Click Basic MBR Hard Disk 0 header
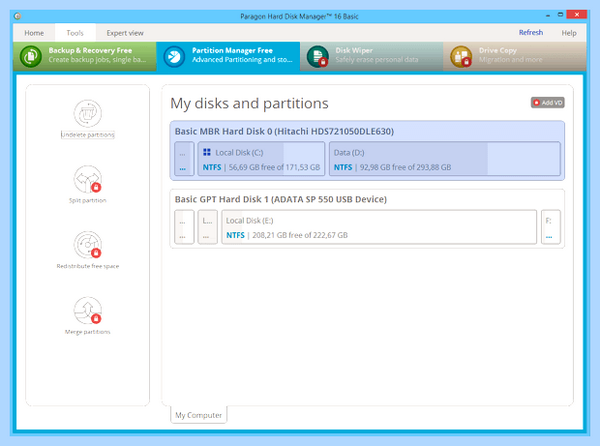The height and width of the screenshot is (446, 600). (284, 132)
